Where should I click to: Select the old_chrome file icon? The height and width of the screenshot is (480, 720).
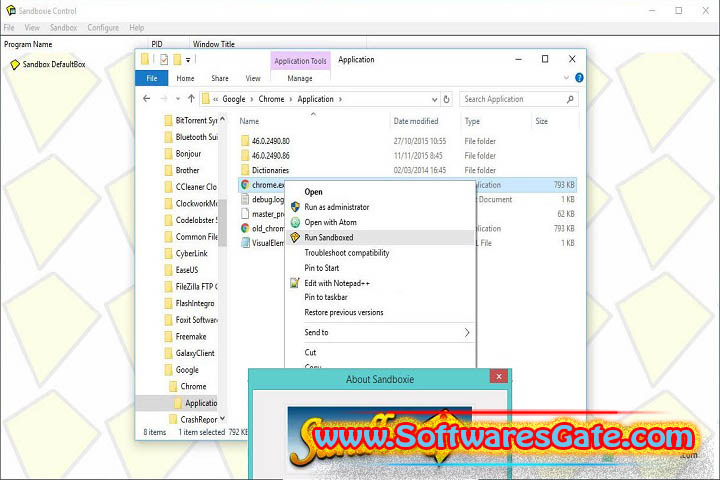point(245,228)
